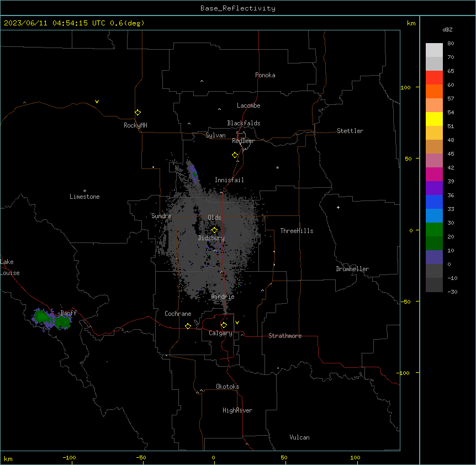This screenshot has width=476, height=465.
Task: Click the 0 tick on the bottom axis
Action: (213, 457)
